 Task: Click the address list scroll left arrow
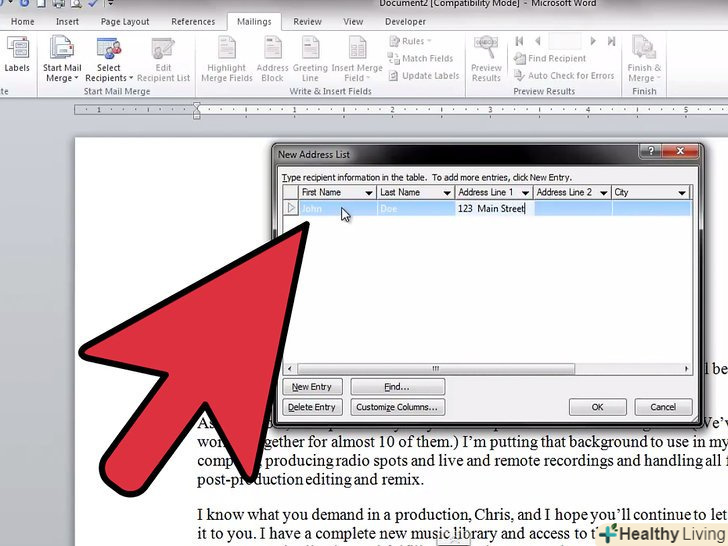coord(290,369)
